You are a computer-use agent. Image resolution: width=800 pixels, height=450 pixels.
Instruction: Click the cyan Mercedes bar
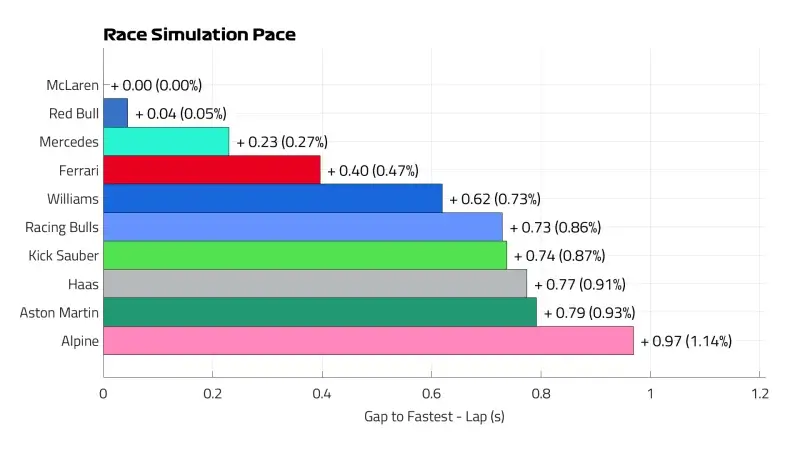(166, 142)
